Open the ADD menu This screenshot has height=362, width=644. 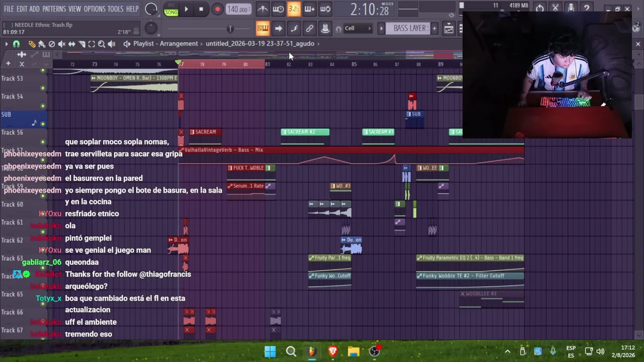click(x=34, y=9)
